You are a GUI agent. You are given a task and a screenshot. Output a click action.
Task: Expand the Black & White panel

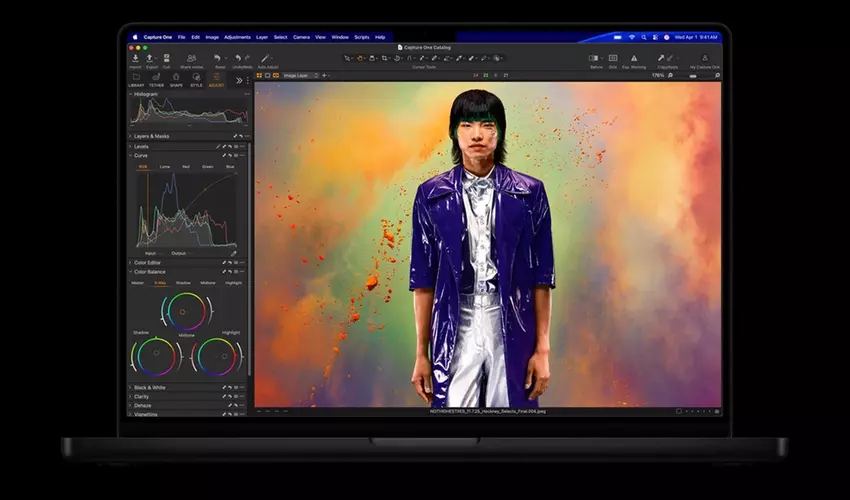coord(150,387)
